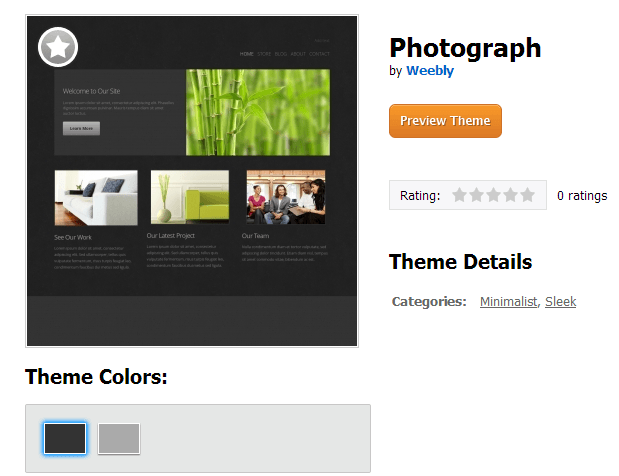Open the Sleek category link
Image resolution: width=619 pixels, height=476 pixels.
[561, 302]
